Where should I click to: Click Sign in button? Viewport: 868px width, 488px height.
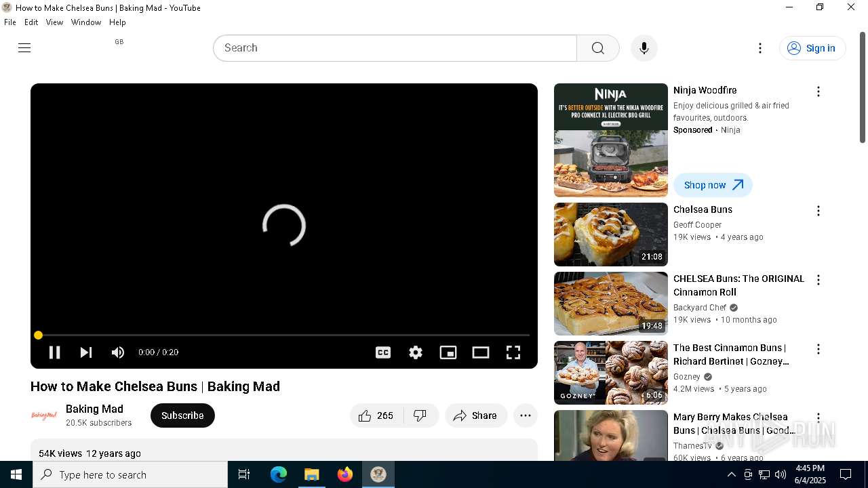pyautogui.click(x=812, y=48)
